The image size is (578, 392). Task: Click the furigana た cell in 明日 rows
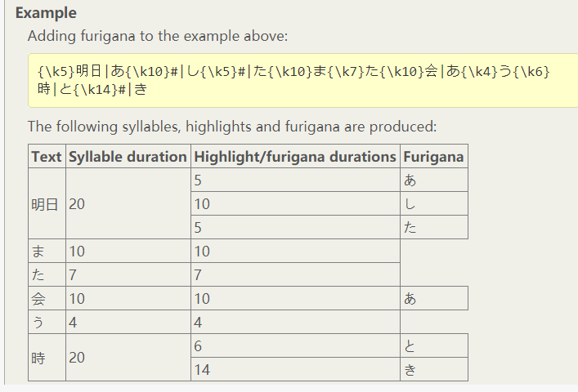click(434, 227)
